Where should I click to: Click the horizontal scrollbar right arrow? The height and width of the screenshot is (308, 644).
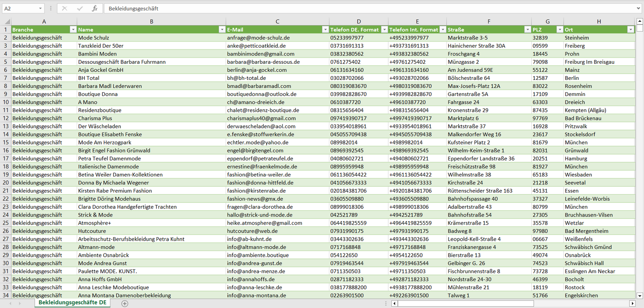pyautogui.click(x=632, y=304)
